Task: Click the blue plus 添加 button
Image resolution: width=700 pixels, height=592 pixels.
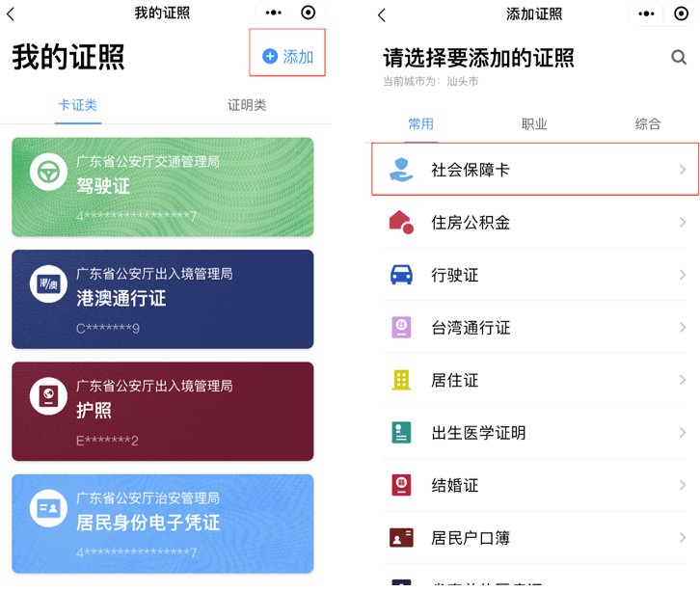Action: pos(287,57)
